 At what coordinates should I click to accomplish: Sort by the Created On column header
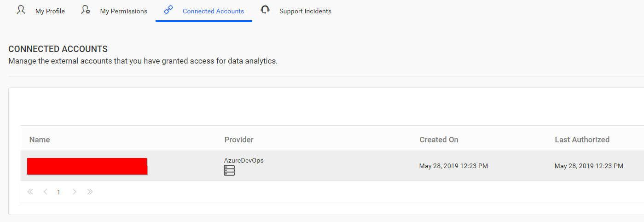tap(439, 140)
